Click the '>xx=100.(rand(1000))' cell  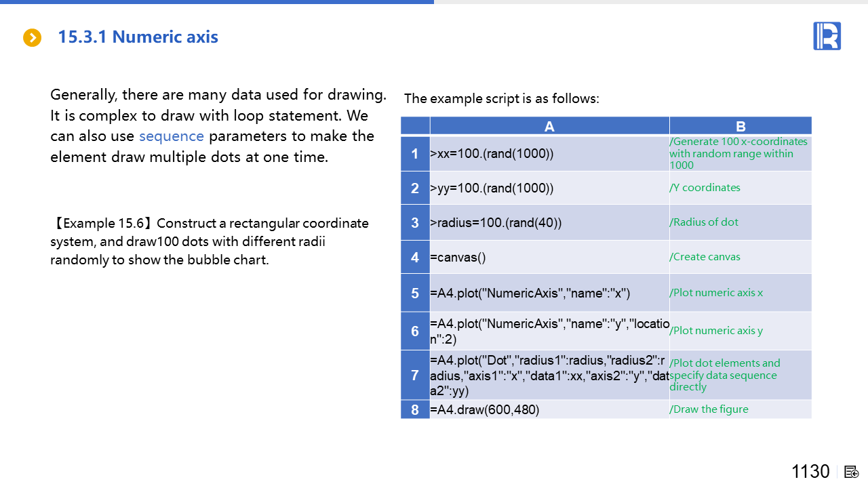tap(549, 154)
